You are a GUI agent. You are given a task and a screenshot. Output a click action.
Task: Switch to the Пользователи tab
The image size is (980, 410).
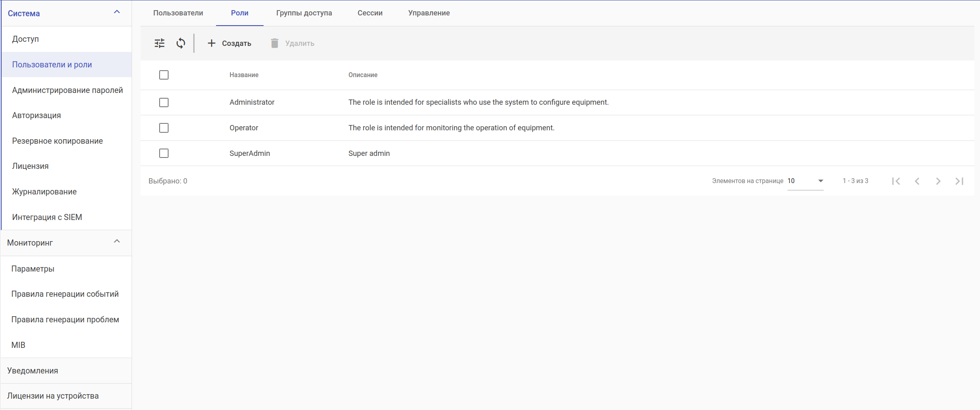click(178, 13)
